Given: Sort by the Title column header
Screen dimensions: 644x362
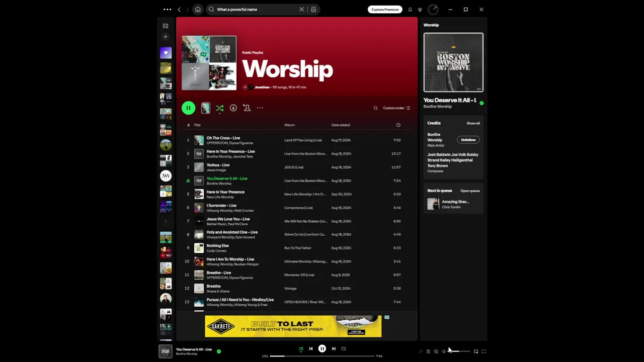Looking at the screenshot, I should tap(197, 125).
